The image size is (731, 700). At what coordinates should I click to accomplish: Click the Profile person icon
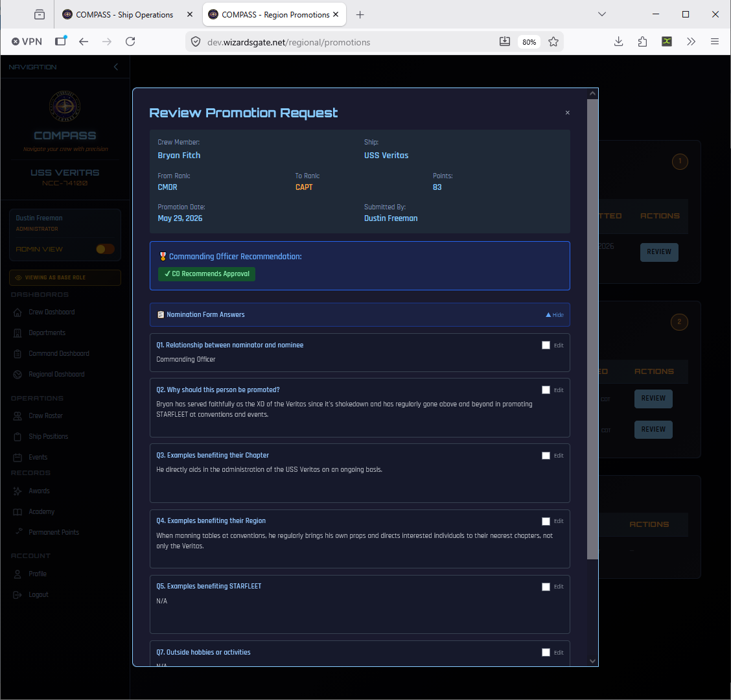(x=17, y=574)
